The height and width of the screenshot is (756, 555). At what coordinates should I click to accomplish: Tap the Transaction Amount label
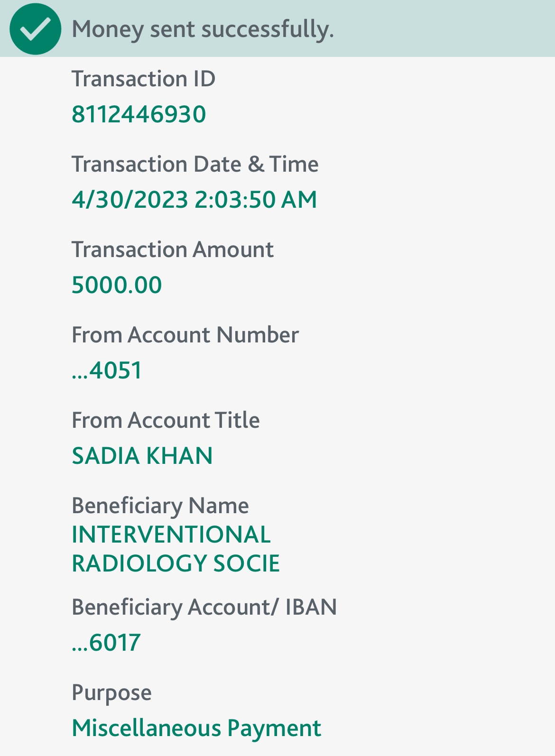pyautogui.click(x=173, y=249)
